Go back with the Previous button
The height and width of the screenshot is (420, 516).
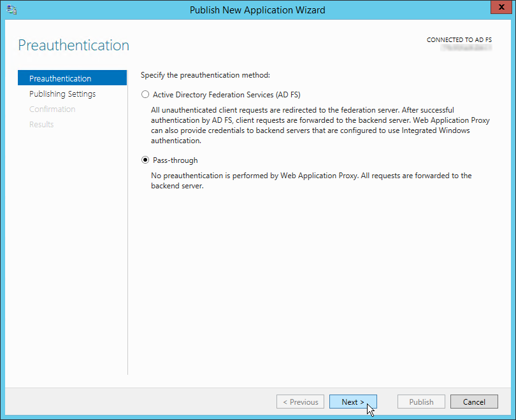301,402
